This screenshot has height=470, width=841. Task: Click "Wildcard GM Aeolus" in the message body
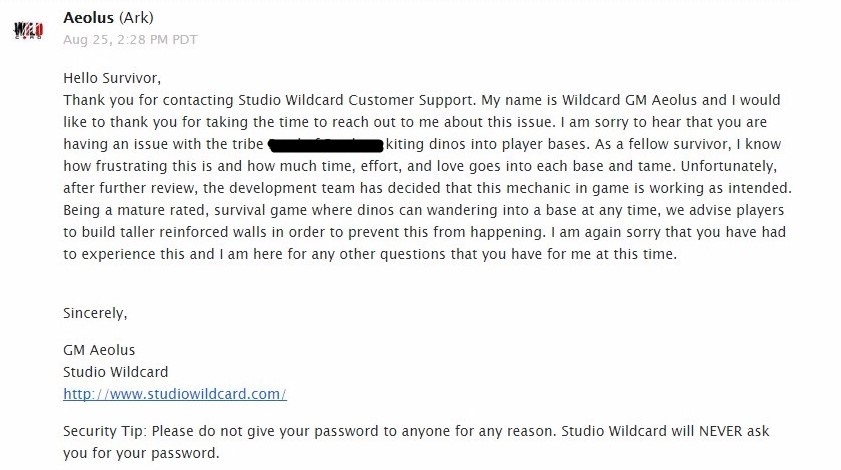tap(630, 100)
